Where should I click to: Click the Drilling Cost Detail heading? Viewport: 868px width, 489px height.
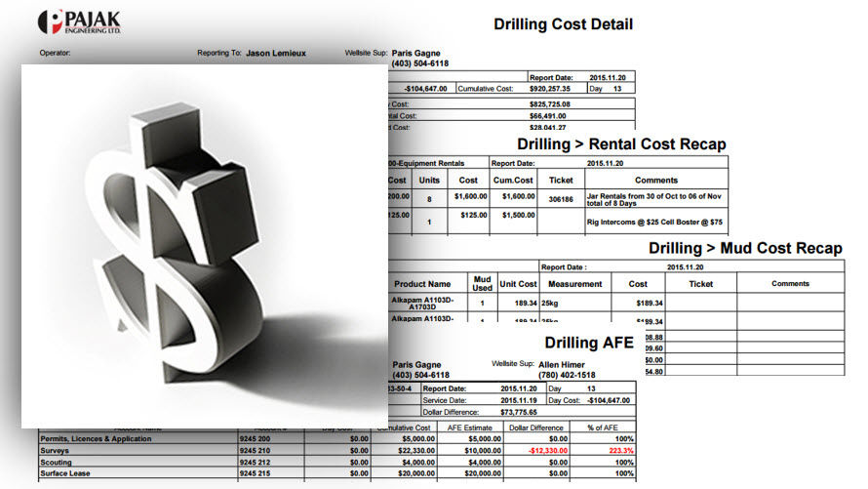[563, 24]
